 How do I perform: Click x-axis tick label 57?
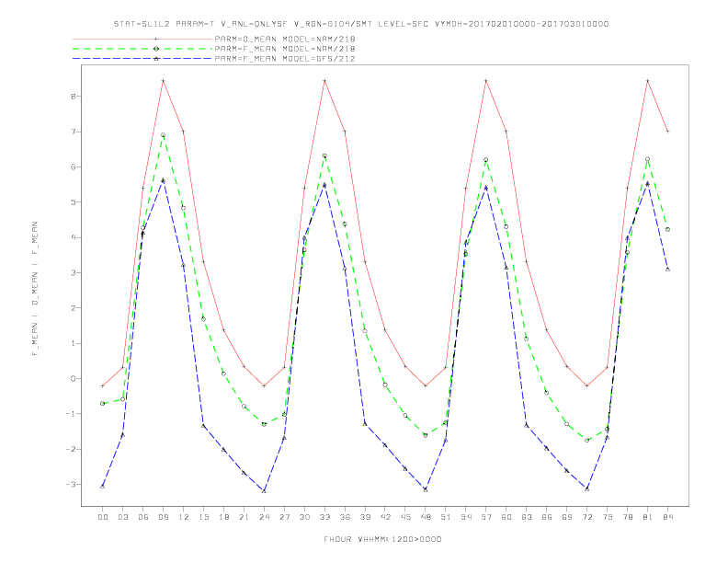click(486, 517)
